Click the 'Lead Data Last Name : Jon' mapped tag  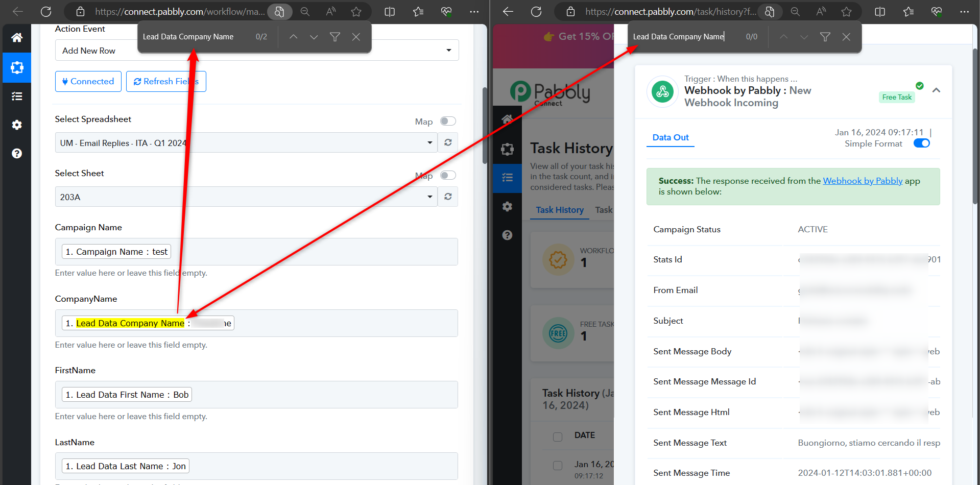[126, 466]
